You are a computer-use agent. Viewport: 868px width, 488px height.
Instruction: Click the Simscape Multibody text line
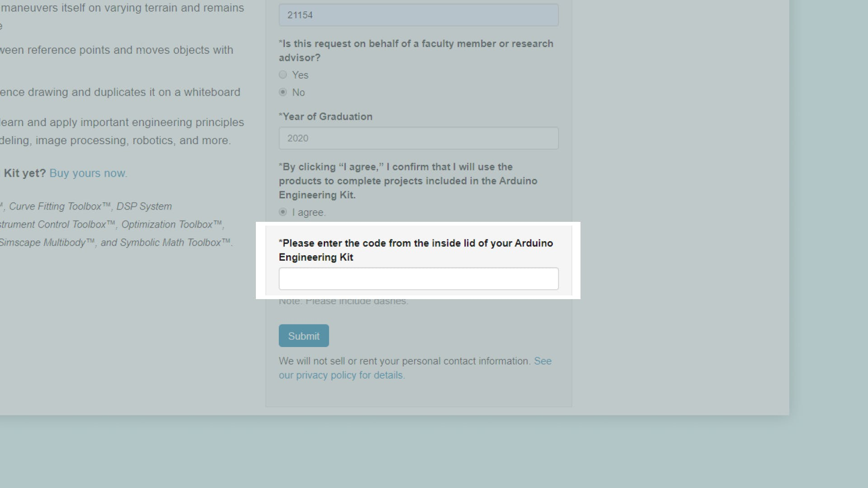coord(116,243)
